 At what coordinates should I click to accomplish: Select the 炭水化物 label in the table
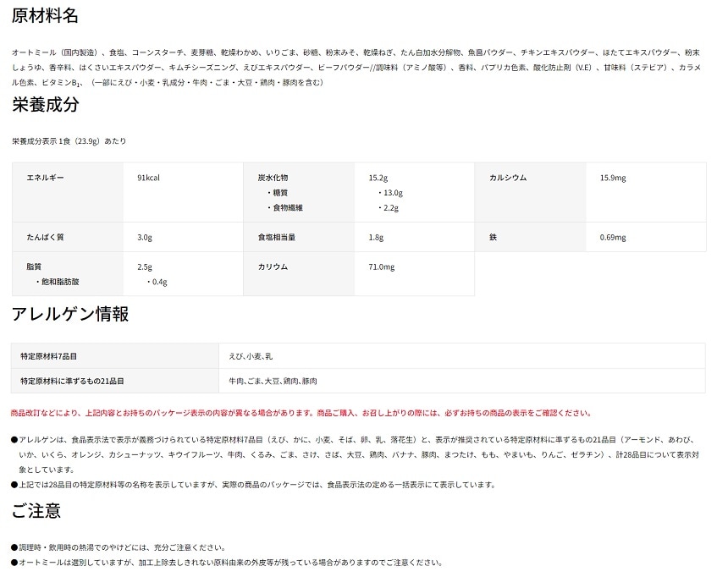point(273,178)
